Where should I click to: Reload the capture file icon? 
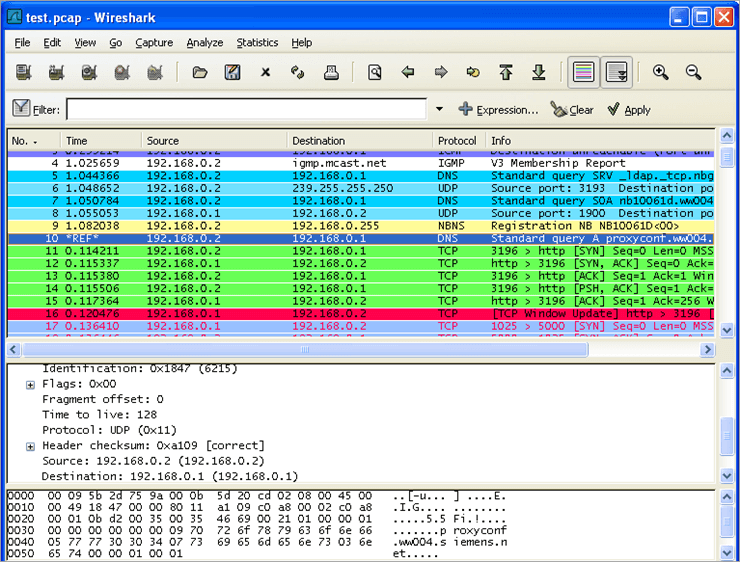click(x=298, y=72)
